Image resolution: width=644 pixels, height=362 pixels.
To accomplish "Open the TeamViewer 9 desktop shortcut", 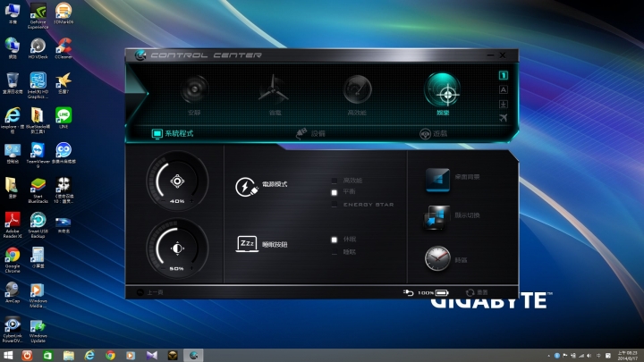I will click(38, 156).
